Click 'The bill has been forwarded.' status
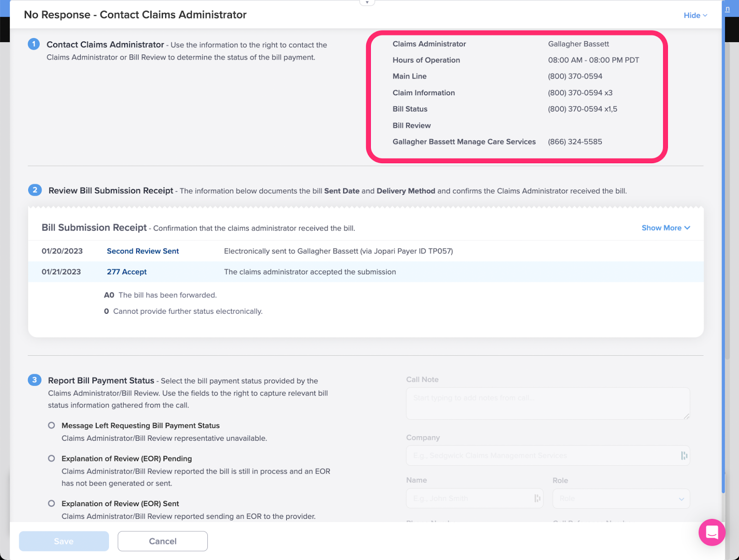The image size is (739, 560). (x=168, y=295)
